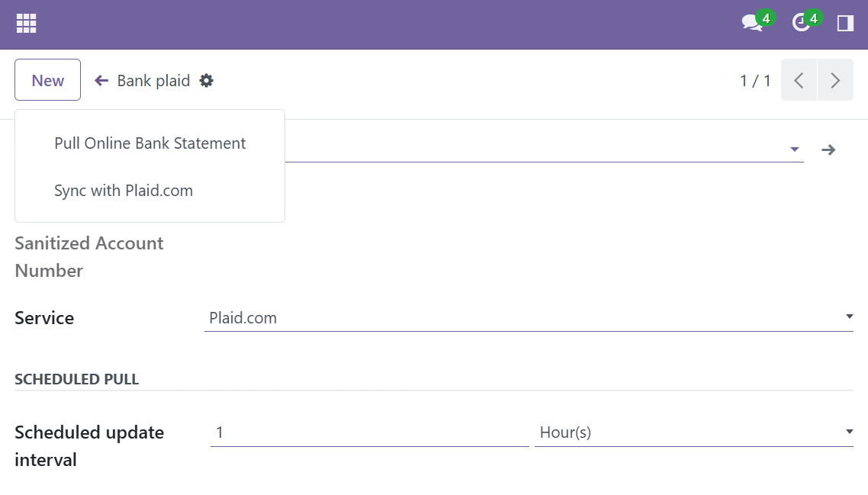Image resolution: width=868 pixels, height=495 pixels.
Task: Open internal link arrow for the record field
Action: (828, 150)
